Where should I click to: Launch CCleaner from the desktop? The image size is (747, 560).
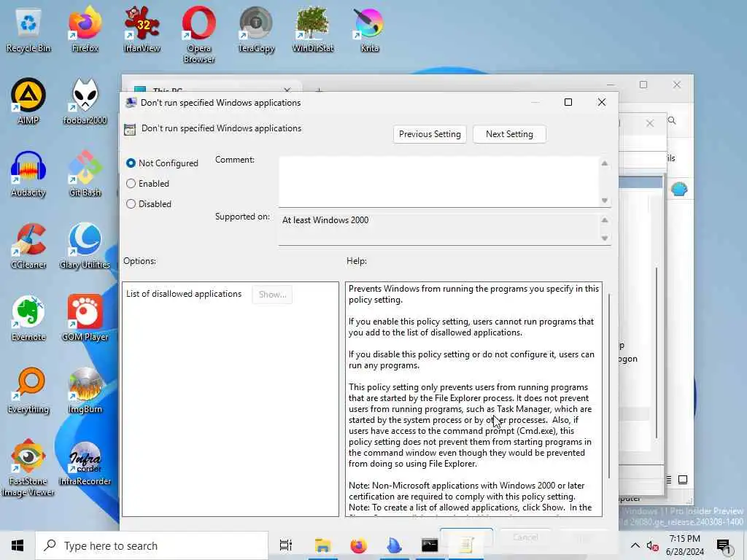[28, 246]
